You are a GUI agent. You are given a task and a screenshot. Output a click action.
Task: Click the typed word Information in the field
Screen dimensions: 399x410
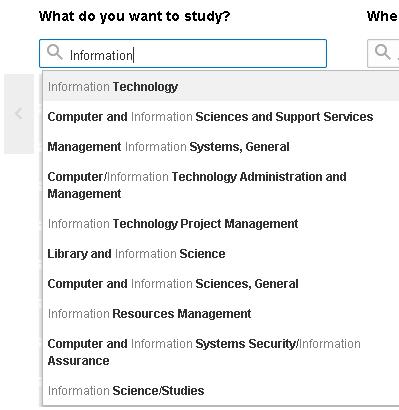(101, 55)
